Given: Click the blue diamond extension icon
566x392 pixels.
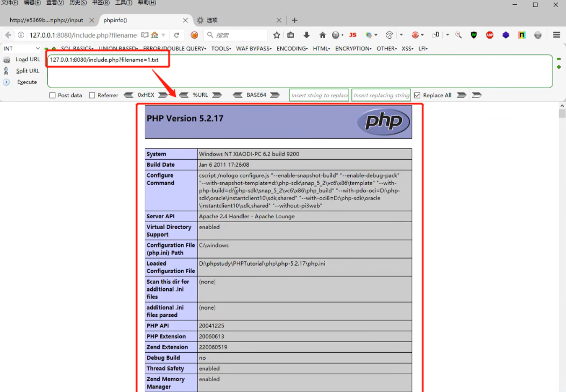Looking at the screenshot, I should [x=506, y=35].
